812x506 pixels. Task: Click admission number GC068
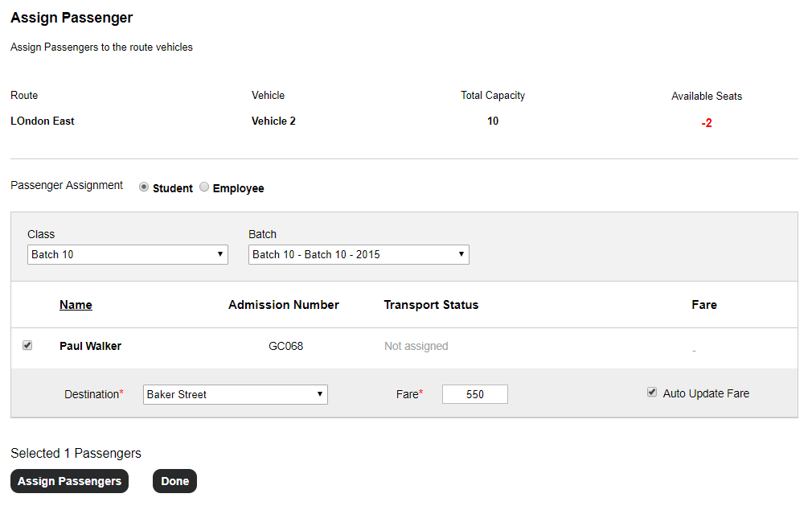[285, 346]
